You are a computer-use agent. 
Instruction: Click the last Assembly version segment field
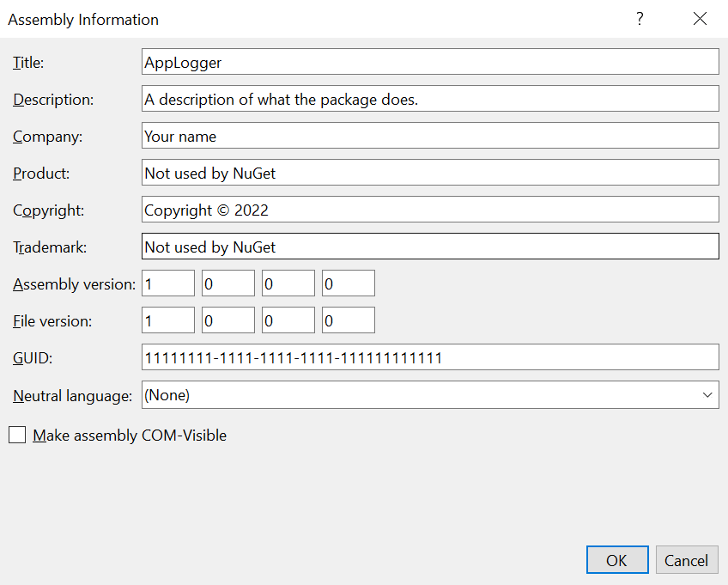tap(348, 283)
